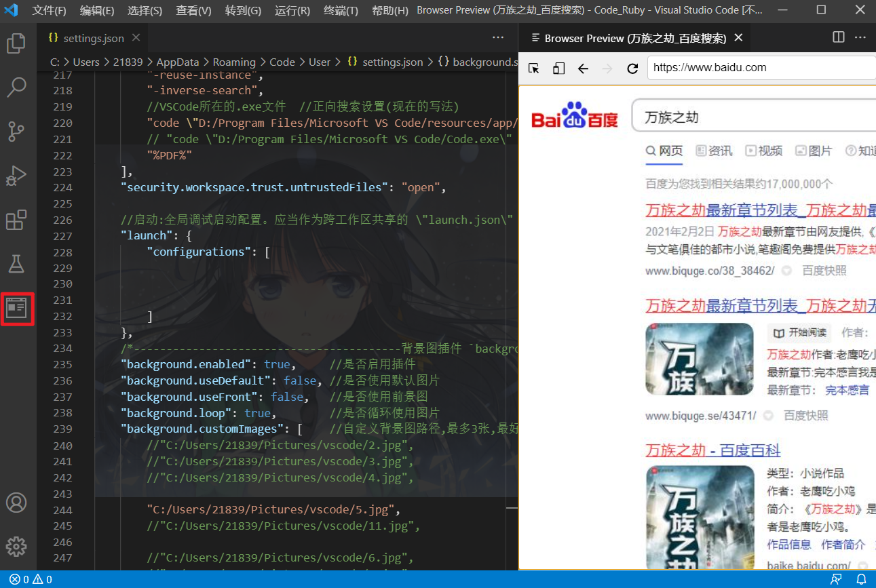Open the 终端(T) menu
The image size is (876, 588).
tap(341, 10)
